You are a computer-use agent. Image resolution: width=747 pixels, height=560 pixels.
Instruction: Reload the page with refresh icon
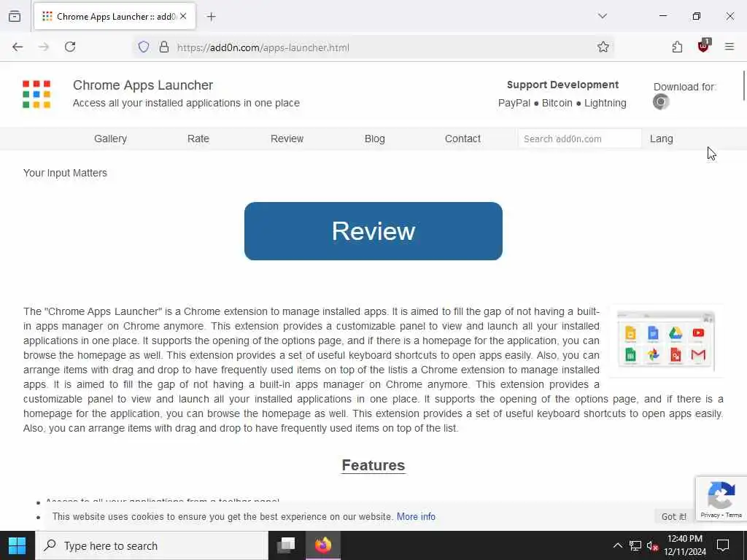(70, 47)
